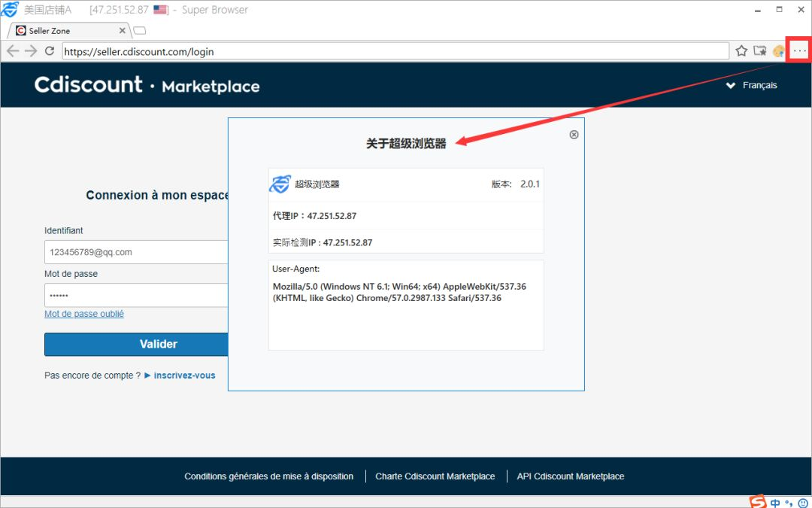
Task: Select the proxy IP 47.251.52.87 text
Action: coord(332,216)
